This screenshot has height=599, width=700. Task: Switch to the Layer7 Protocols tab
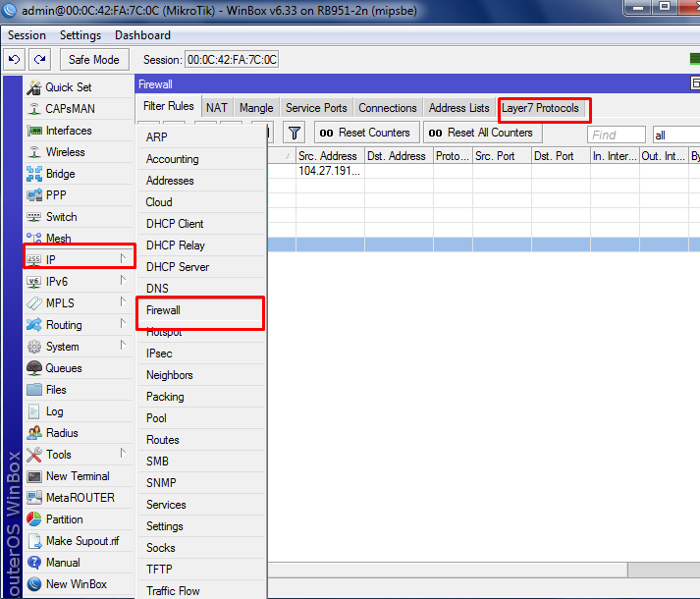point(540,108)
